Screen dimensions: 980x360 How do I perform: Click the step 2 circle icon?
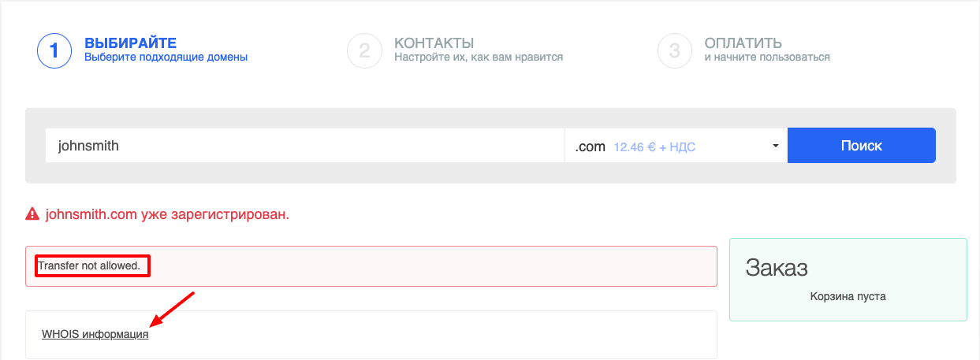(364, 50)
